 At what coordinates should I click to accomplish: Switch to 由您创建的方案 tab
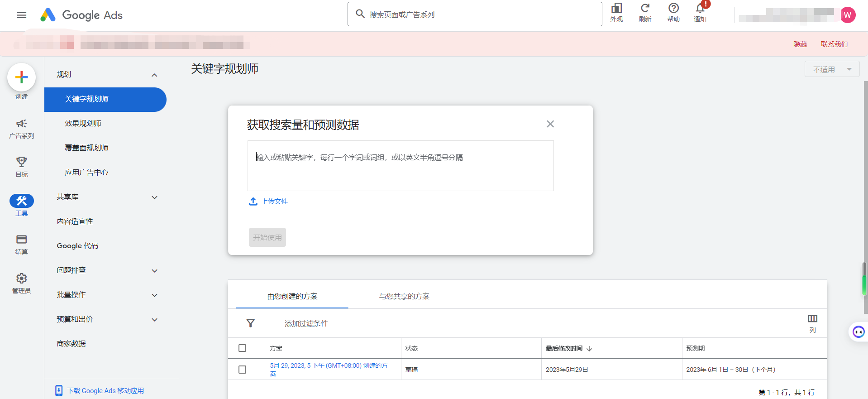click(x=292, y=296)
